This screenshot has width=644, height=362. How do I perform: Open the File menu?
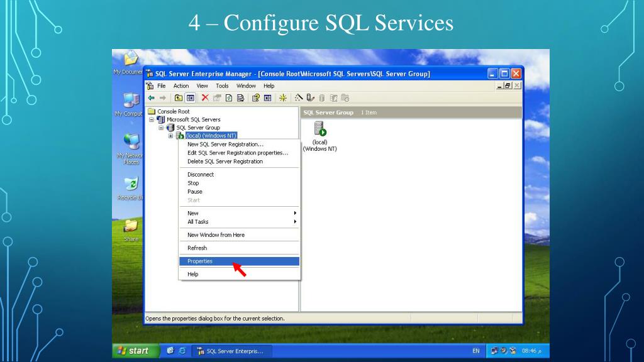click(x=162, y=85)
